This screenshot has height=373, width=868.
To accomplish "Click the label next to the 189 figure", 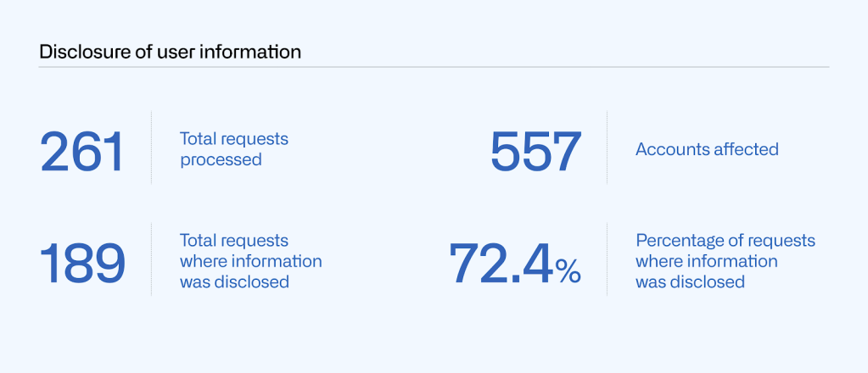I will 250,261.
